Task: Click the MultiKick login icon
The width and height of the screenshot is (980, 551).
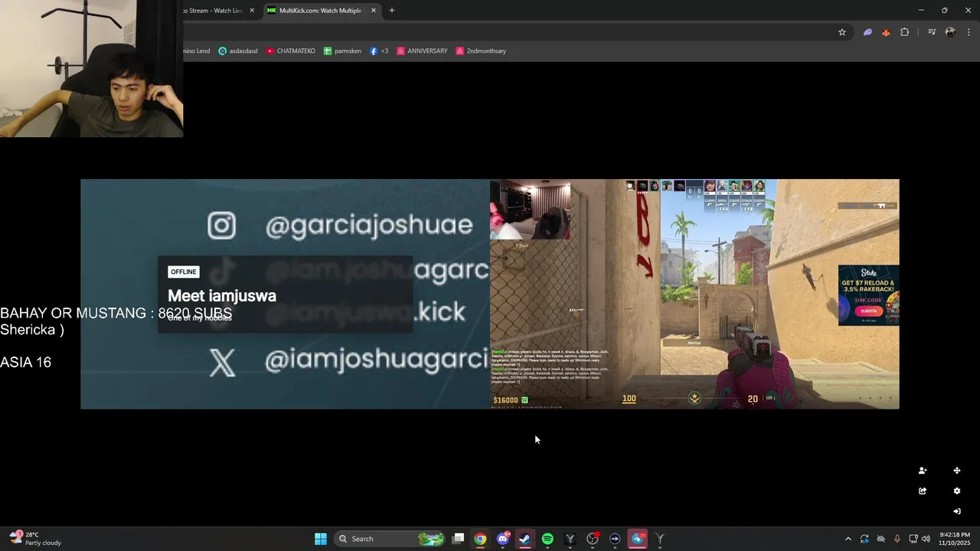Action: [956, 511]
